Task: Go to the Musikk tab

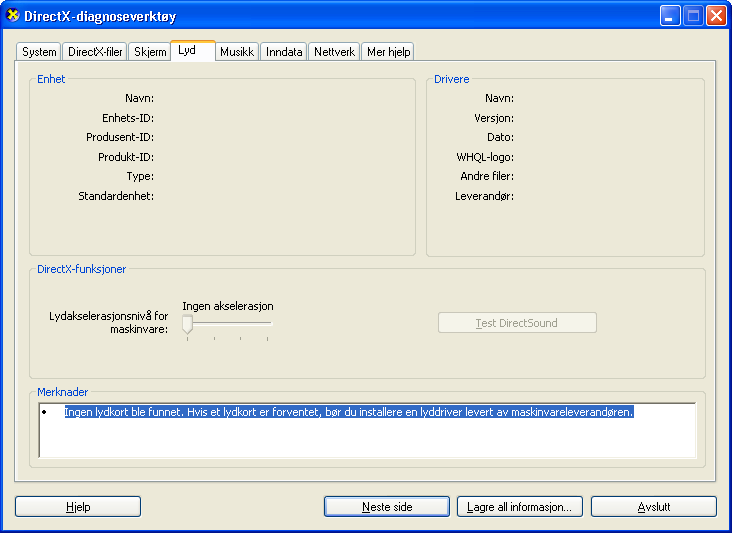Action: (237, 52)
